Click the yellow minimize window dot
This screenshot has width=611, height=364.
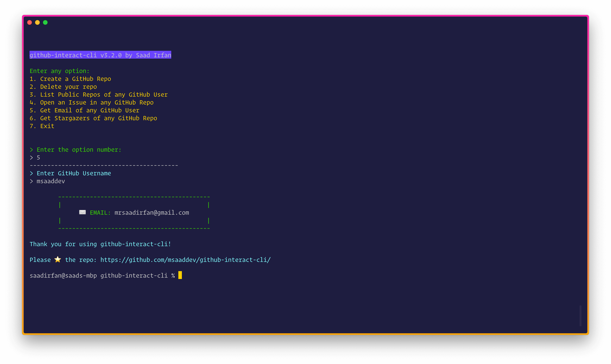click(x=37, y=23)
